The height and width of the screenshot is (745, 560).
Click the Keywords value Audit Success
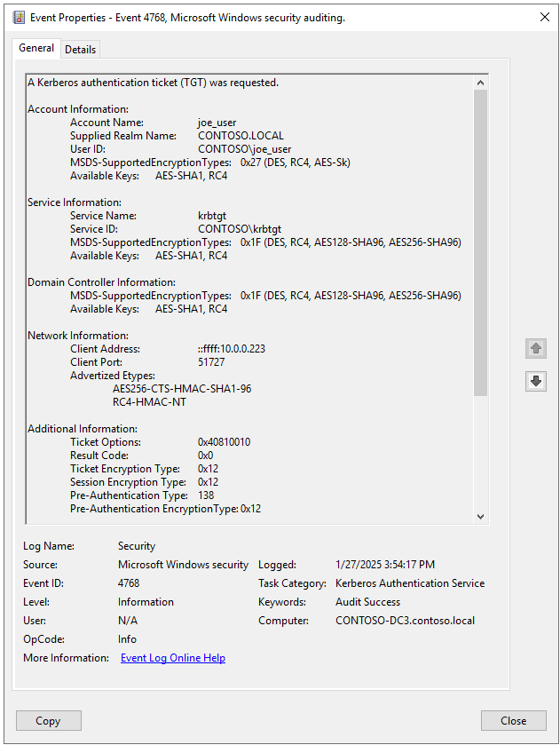[367, 601]
